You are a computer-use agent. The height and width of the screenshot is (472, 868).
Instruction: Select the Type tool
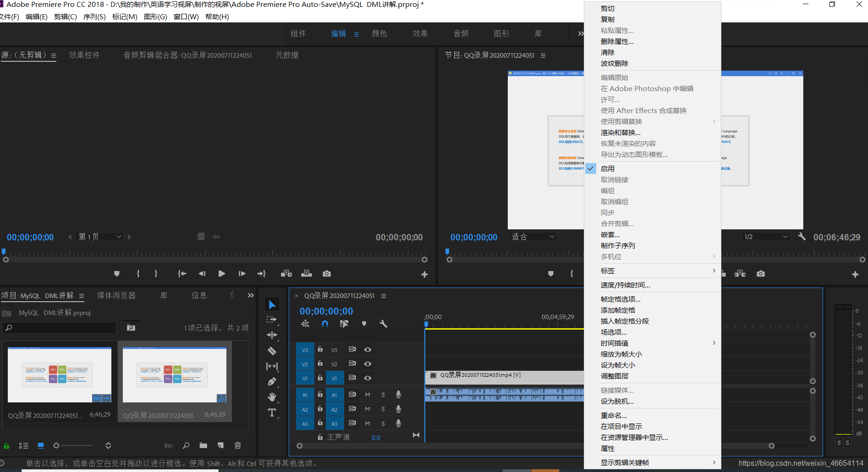click(272, 412)
